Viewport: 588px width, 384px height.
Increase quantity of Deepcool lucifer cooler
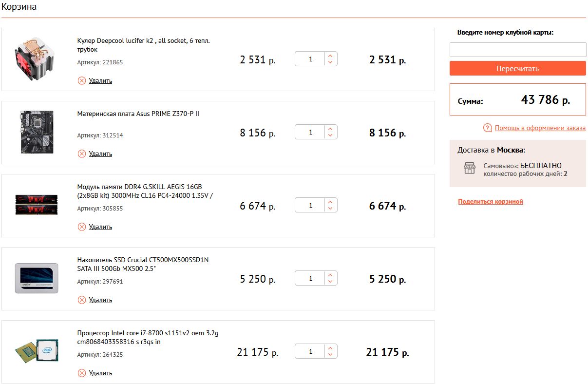(330, 56)
